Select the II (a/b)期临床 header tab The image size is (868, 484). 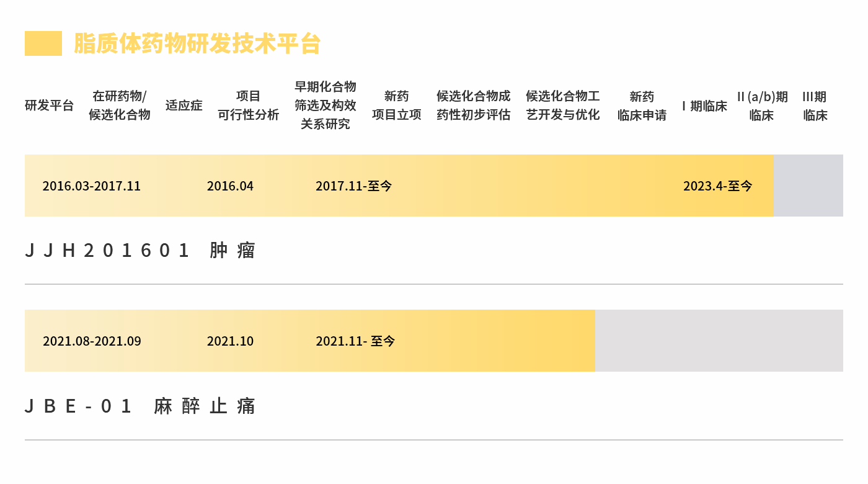click(x=761, y=105)
